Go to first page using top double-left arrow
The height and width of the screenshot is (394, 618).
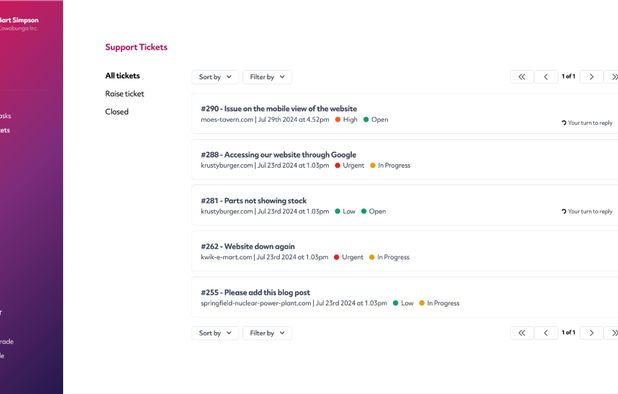click(x=521, y=77)
